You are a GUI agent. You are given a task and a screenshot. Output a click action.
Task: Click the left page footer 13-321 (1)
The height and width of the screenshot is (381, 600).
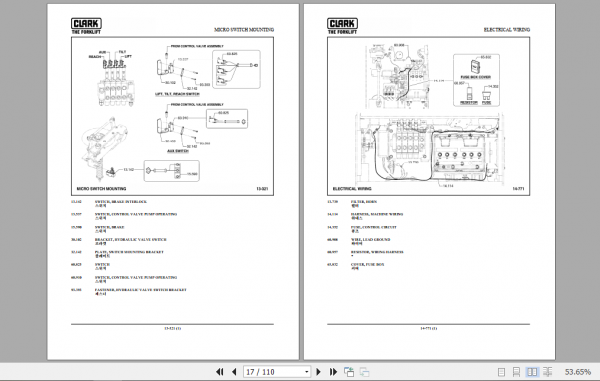click(x=172, y=328)
